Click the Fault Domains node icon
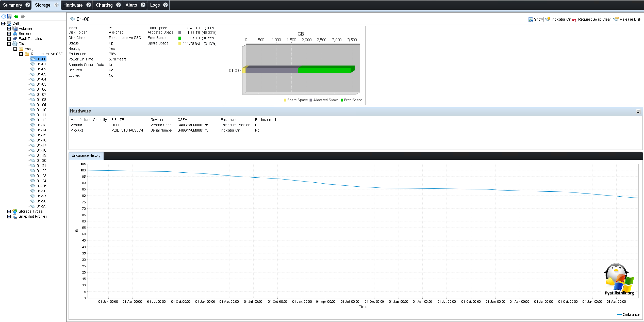Screen dimensions: 644x322 click(x=15, y=39)
